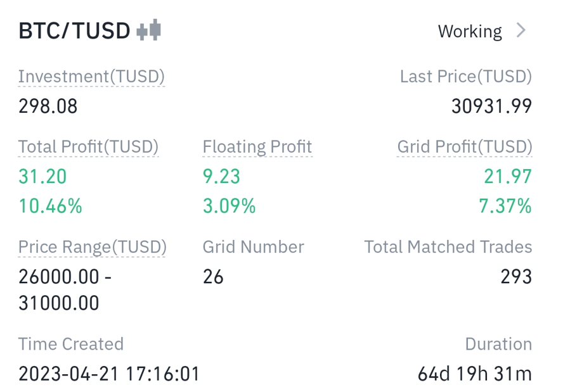Select the 10.46% total profit percentage
The image size is (570, 392).
[50, 206]
